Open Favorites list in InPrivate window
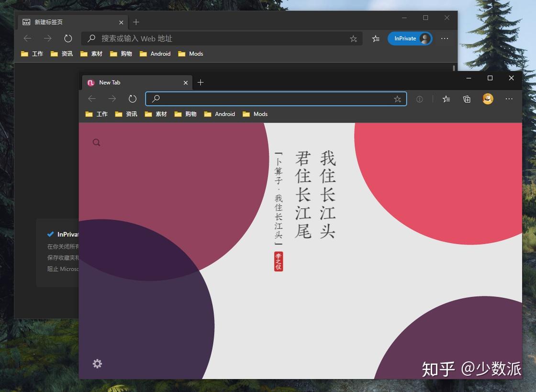The image size is (536, 392). point(376,39)
